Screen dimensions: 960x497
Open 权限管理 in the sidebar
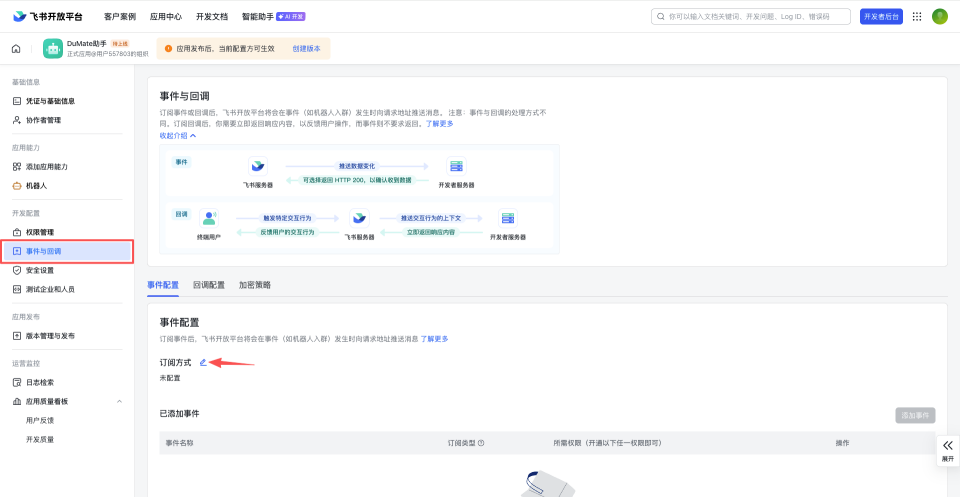40,232
